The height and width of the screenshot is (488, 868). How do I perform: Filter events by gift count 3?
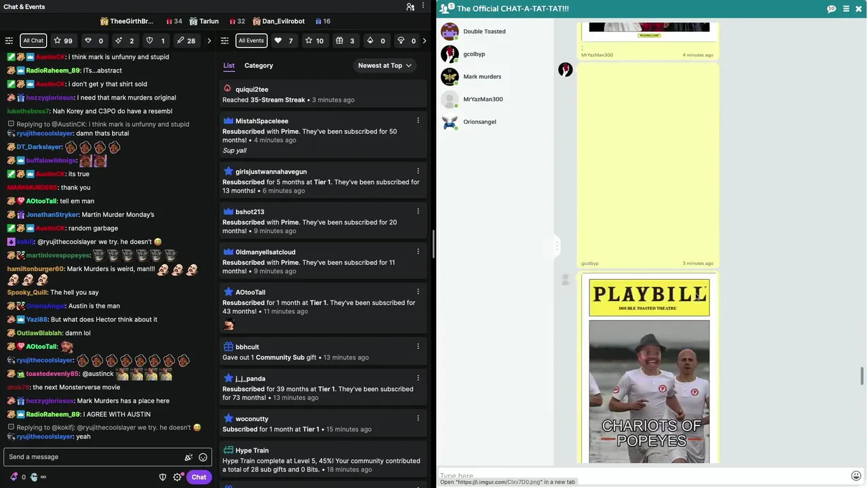click(x=345, y=41)
